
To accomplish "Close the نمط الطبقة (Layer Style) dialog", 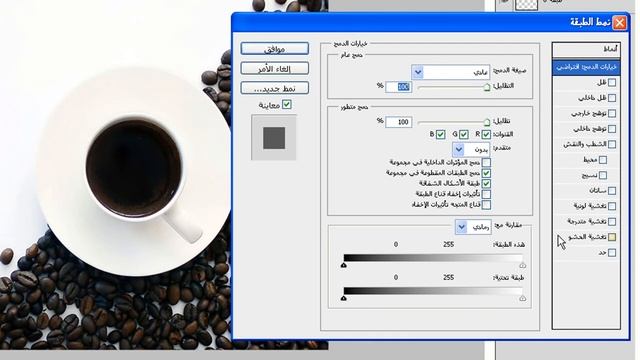I will pyautogui.click(x=619, y=22).
